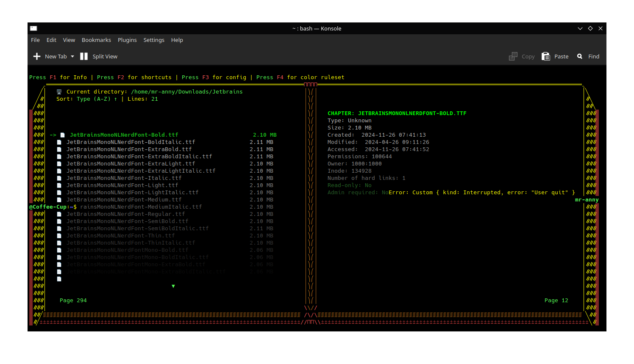The width and height of the screenshot is (634, 364).
Task: Select JetBrainsMonoNLNerdFont-Bold.ttf file name
Action: click(x=124, y=135)
